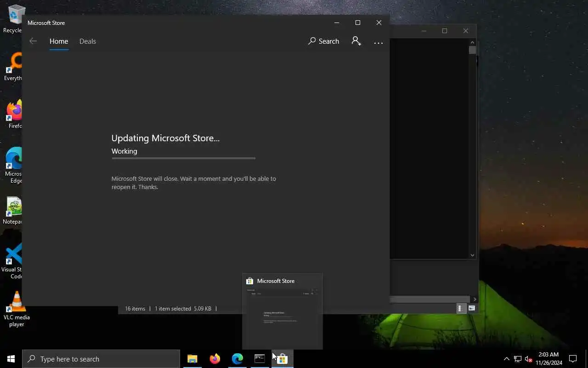Open the notification center icon
588x368 pixels.
click(573, 359)
